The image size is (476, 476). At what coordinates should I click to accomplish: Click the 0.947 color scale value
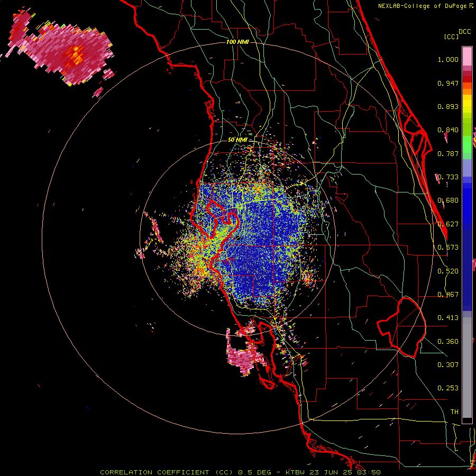click(x=448, y=83)
